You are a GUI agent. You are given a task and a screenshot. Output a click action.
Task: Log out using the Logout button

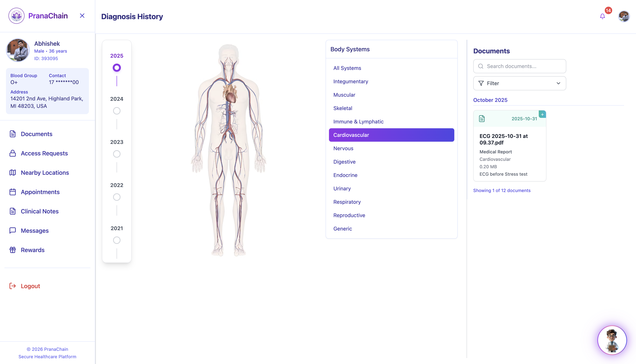pyautogui.click(x=30, y=286)
